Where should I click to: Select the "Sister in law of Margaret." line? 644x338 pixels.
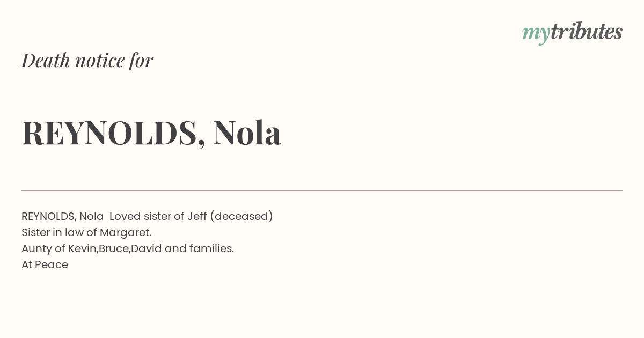[86, 232]
